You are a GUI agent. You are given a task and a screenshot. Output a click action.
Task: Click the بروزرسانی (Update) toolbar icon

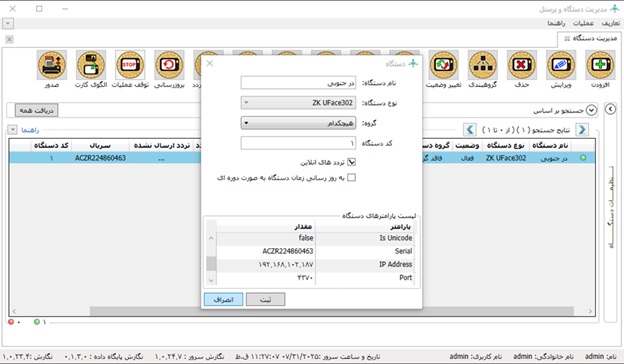coord(169,65)
